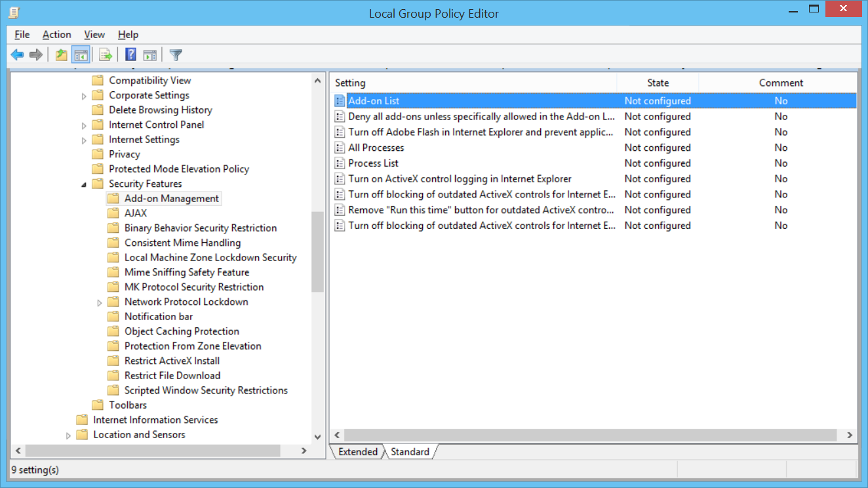
Task: Expand the Network Protocol Lockdown node
Action: tap(100, 301)
